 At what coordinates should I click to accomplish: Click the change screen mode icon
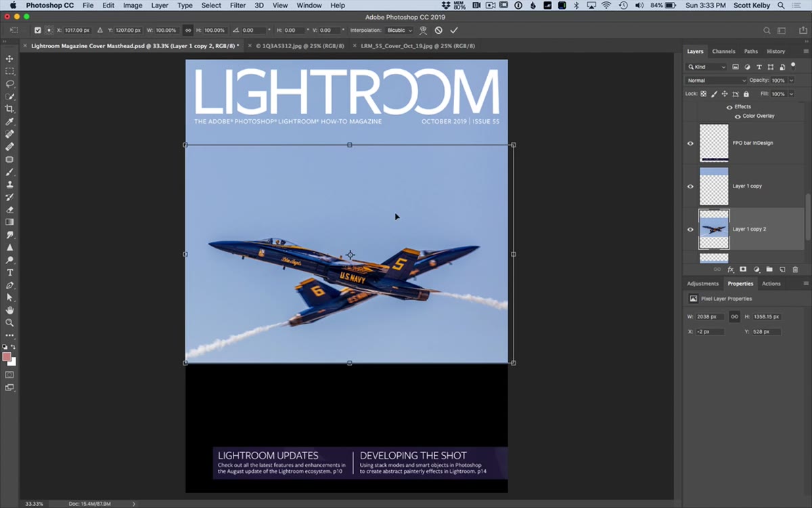click(9, 387)
